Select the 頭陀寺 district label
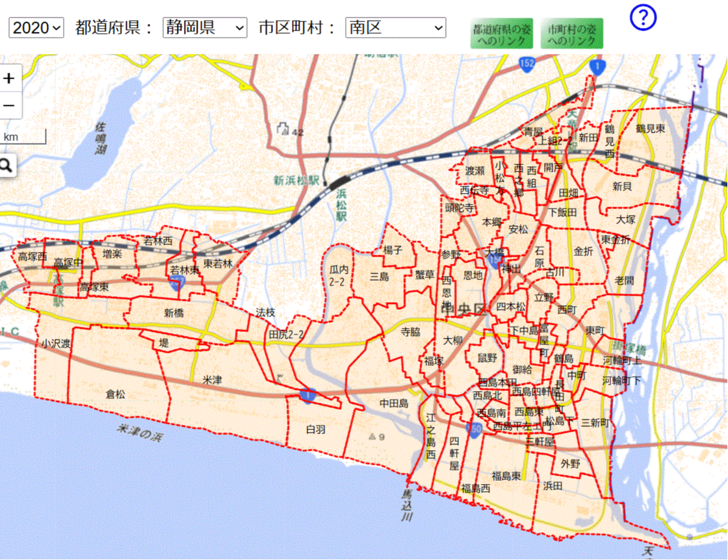Viewport: 728px width, 560px height. pos(460,208)
